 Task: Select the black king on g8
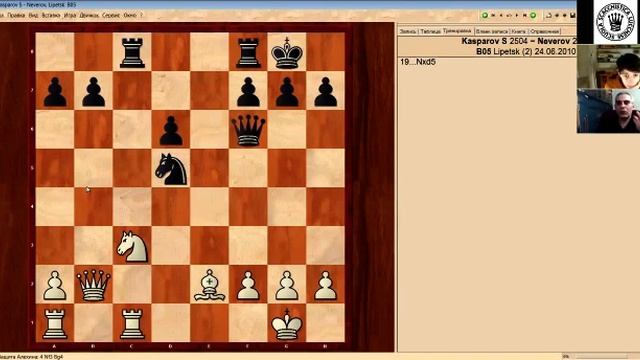(x=287, y=52)
